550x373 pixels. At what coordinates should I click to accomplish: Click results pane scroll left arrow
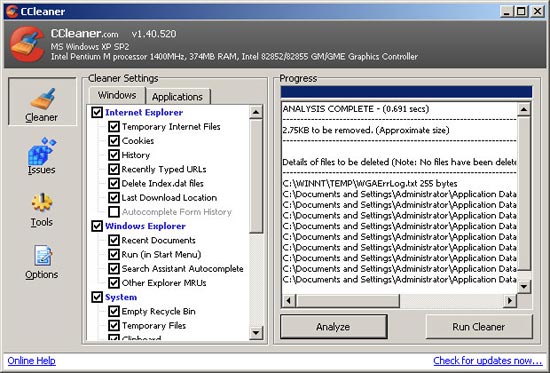point(289,301)
